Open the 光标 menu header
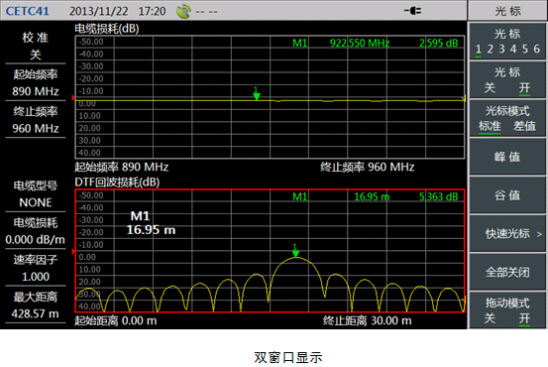 coord(507,11)
